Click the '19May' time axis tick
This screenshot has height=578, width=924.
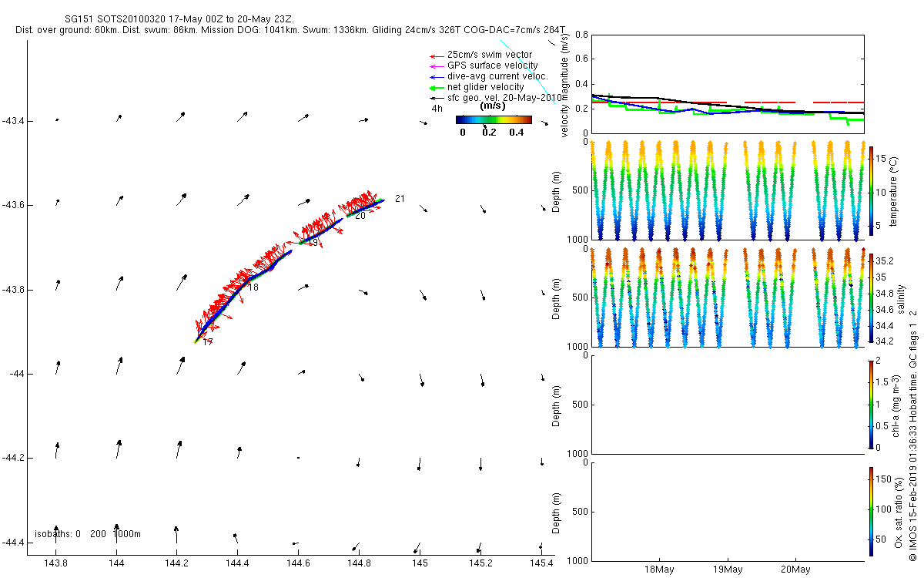click(x=728, y=570)
